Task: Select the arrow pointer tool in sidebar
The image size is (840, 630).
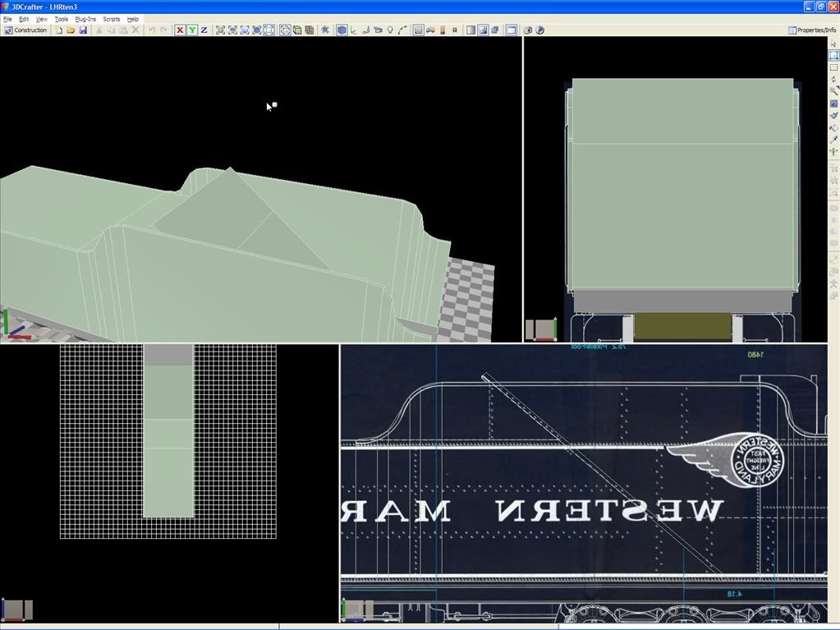Action: pyautogui.click(x=833, y=44)
